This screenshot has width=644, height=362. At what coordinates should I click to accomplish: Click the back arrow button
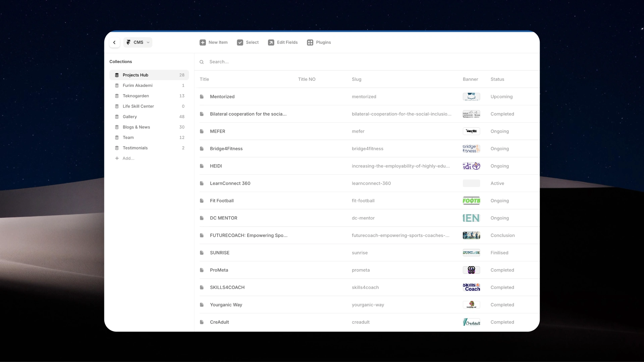(114, 42)
